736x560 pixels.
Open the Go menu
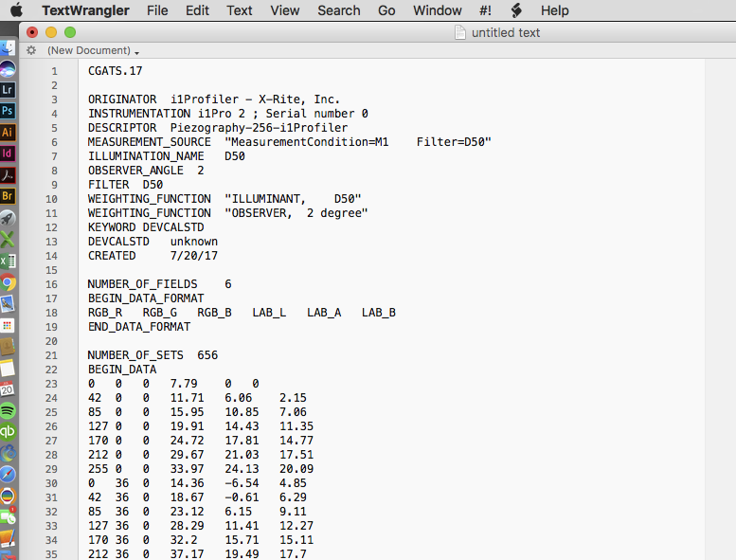point(386,10)
